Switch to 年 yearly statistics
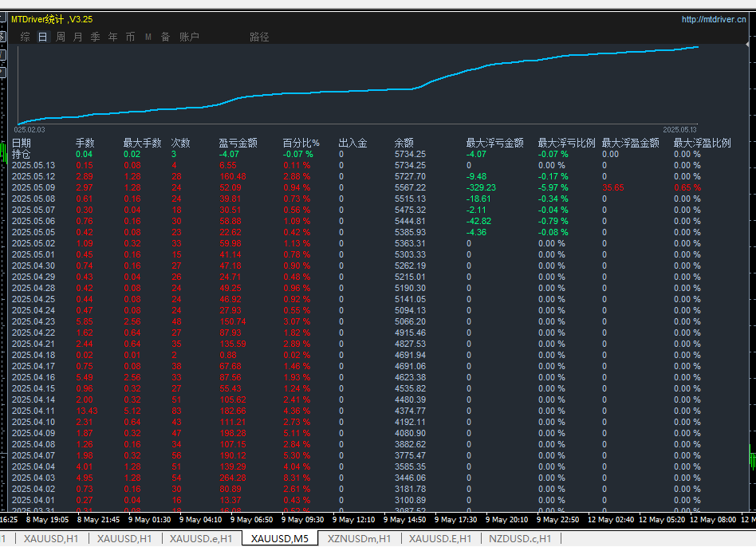The width and height of the screenshot is (756, 547). pyautogui.click(x=113, y=37)
